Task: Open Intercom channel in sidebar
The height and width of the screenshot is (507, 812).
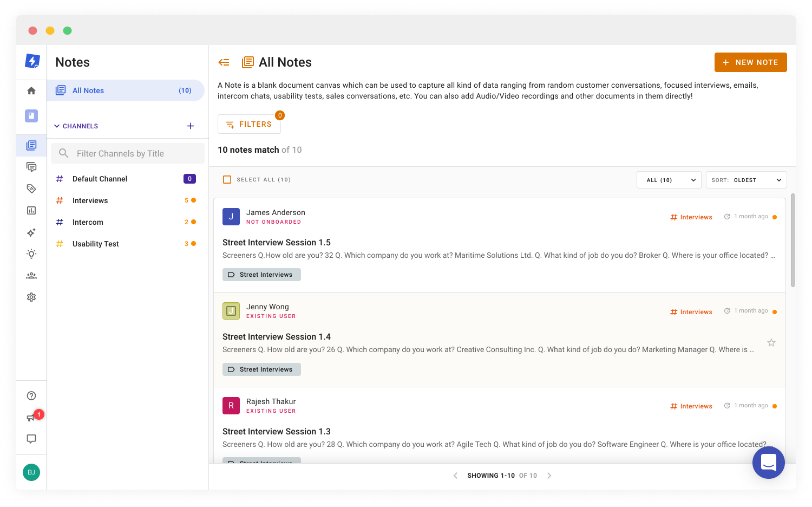Action: 126,222
